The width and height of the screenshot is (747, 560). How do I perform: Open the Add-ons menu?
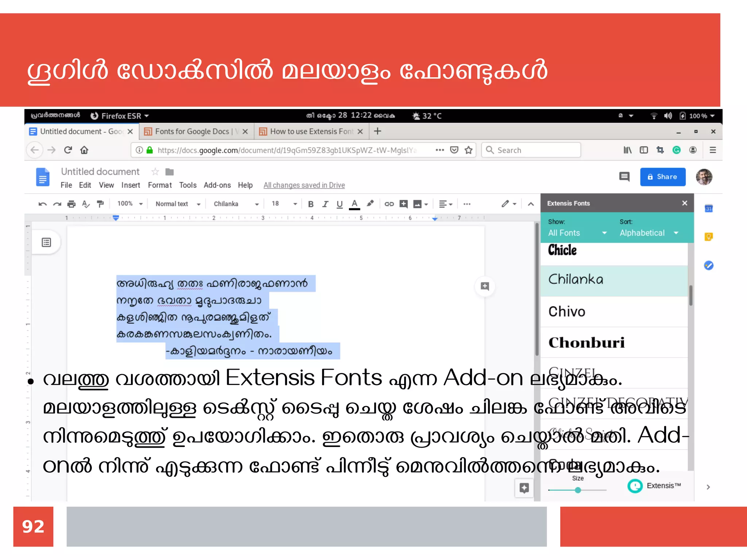(x=217, y=185)
